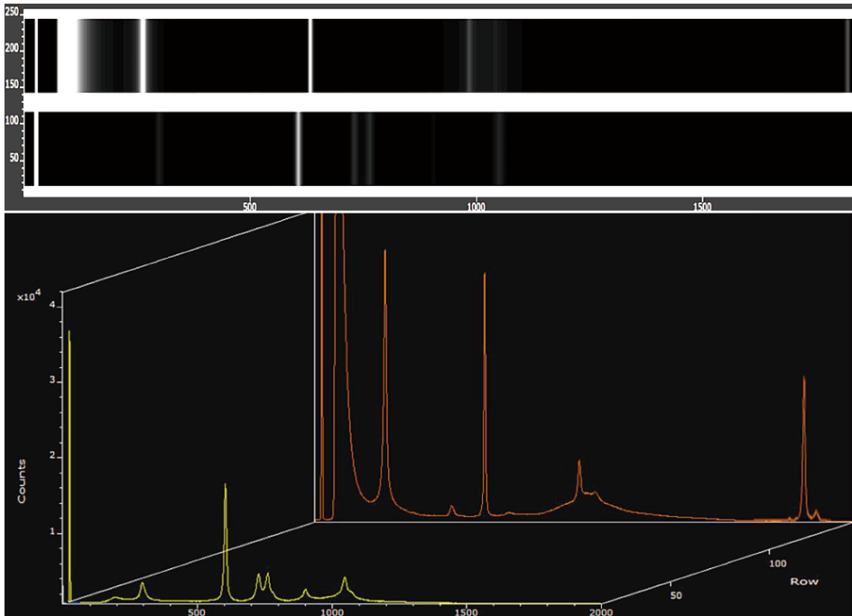
Task: Click the 1500 tick on the lower plot axis
Action: (x=466, y=611)
